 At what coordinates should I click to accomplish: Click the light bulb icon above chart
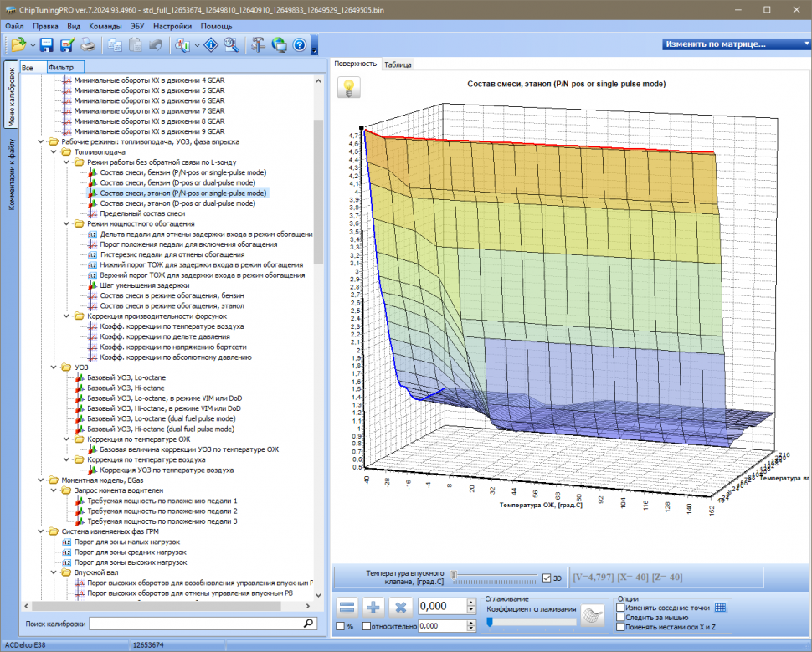(x=348, y=88)
